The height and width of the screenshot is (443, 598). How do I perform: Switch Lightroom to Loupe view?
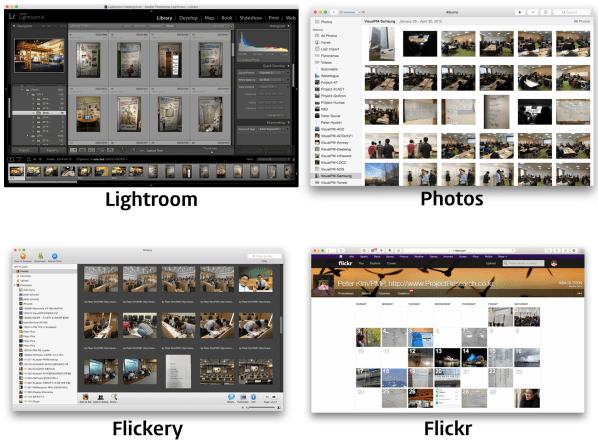point(82,151)
